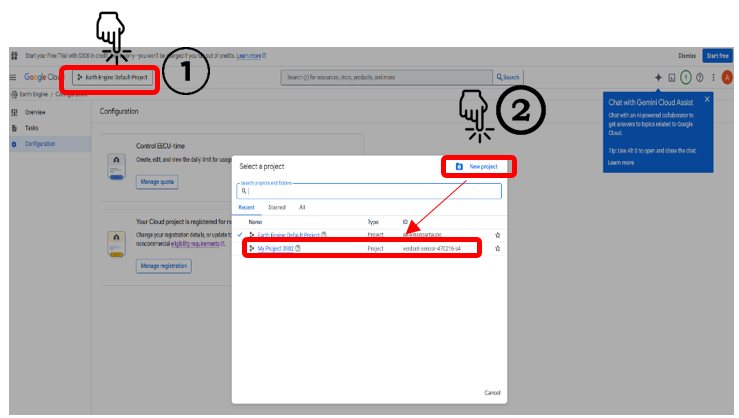Click help icon beside My Project 3992
Image resolution: width=739 pixels, height=418 pixels.
[x=298, y=248]
